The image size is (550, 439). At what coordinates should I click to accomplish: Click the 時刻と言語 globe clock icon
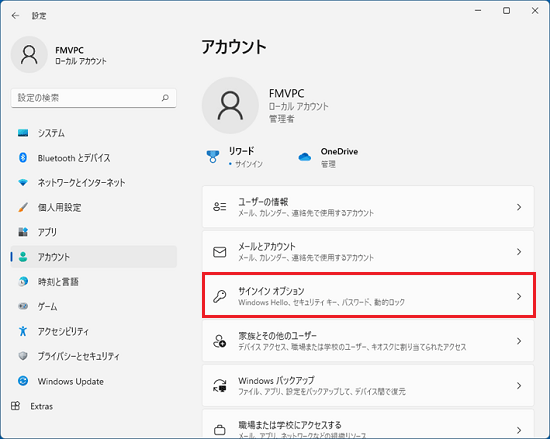[x=23, y=281]
